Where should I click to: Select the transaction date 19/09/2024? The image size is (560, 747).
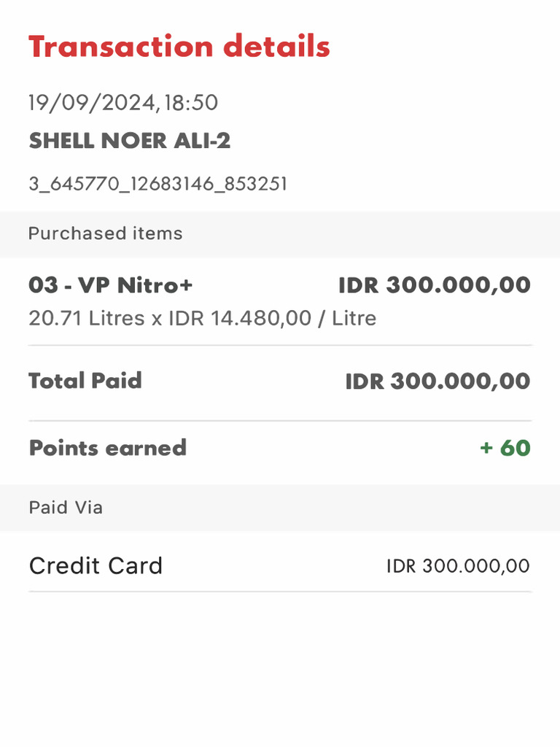pos(91,103)
